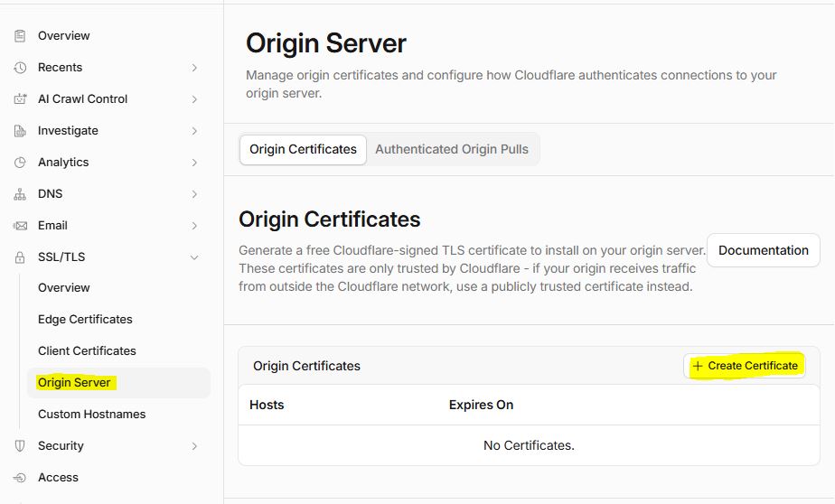Screen dimensions: 835x504
Task: Click the plus icon on Create Certificate
Action: click(x=698, y=366)
